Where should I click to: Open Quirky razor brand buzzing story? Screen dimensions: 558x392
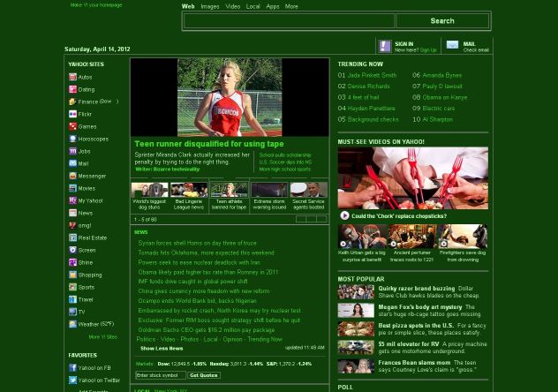pos(417,289)
